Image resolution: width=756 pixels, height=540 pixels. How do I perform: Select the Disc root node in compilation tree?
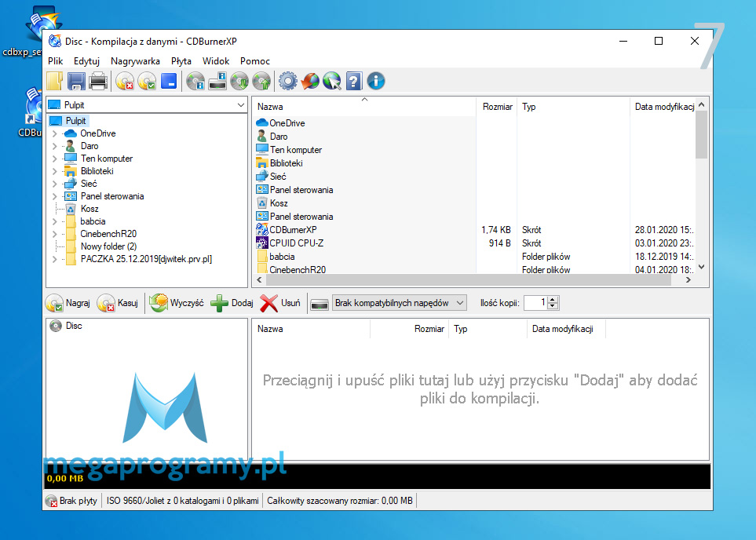(x=74, y=326)
